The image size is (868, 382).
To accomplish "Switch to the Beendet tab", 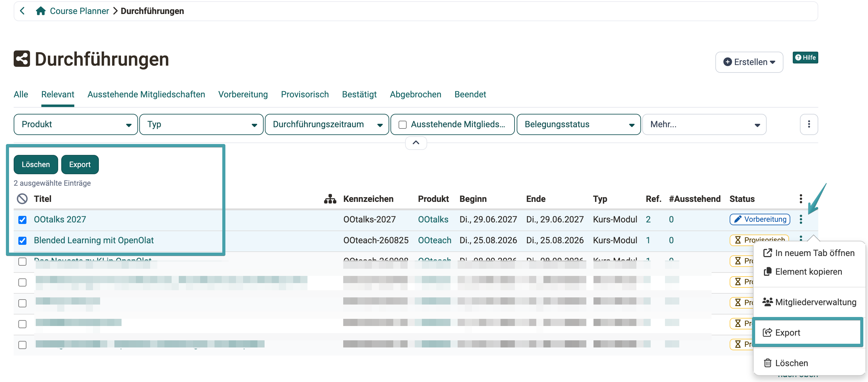I will pos(470,94).
